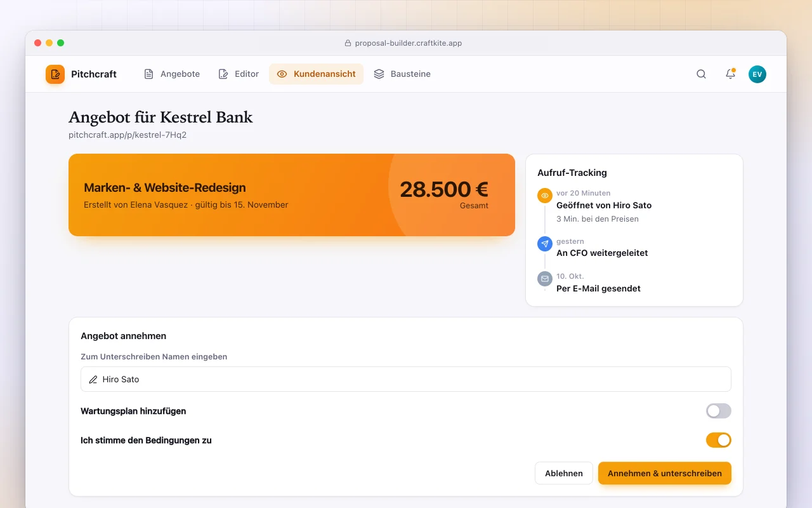Click the Geöffnet von Hiro Sato entry
812x508 pixels.
pos(604,205)
